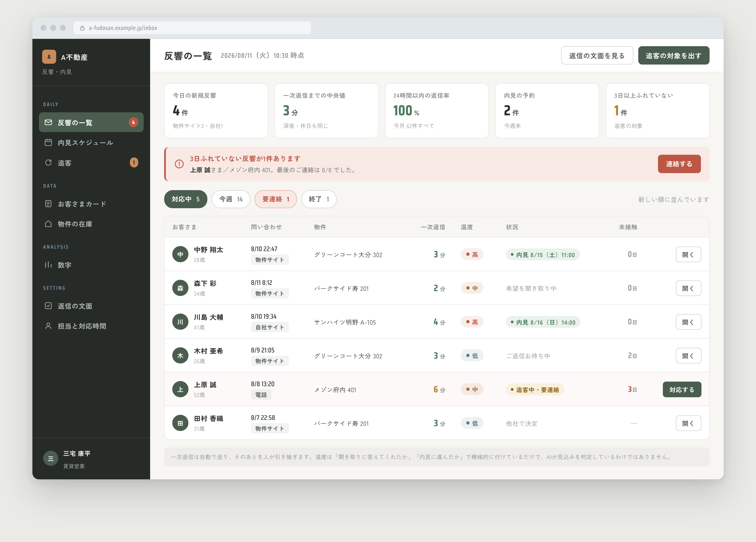This screenshot has width=756, height=542.
Task: Click the 自社サイト tag for 川島 大輔
Action: pyautogui.click(x=270, y=327)
